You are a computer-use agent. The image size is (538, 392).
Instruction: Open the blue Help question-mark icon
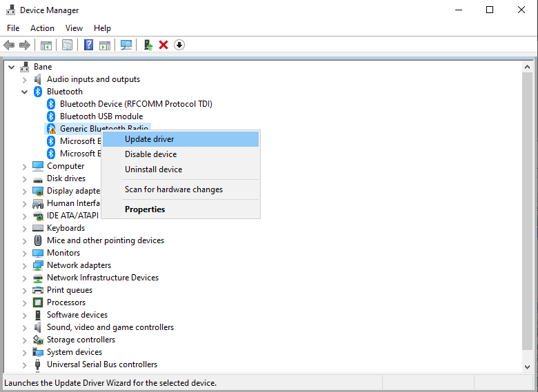pyautogui.click(x=88, y=45)
